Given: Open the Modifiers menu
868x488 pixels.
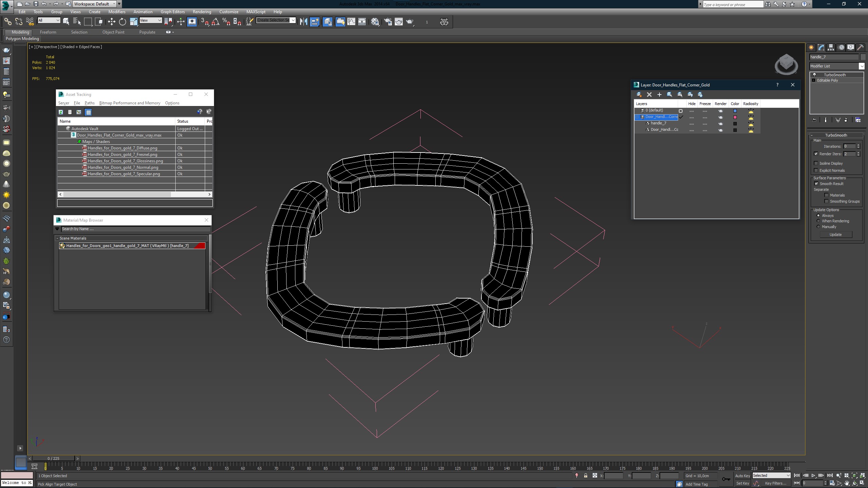Looking at the screenshot, I should click(x=117, y=12).
